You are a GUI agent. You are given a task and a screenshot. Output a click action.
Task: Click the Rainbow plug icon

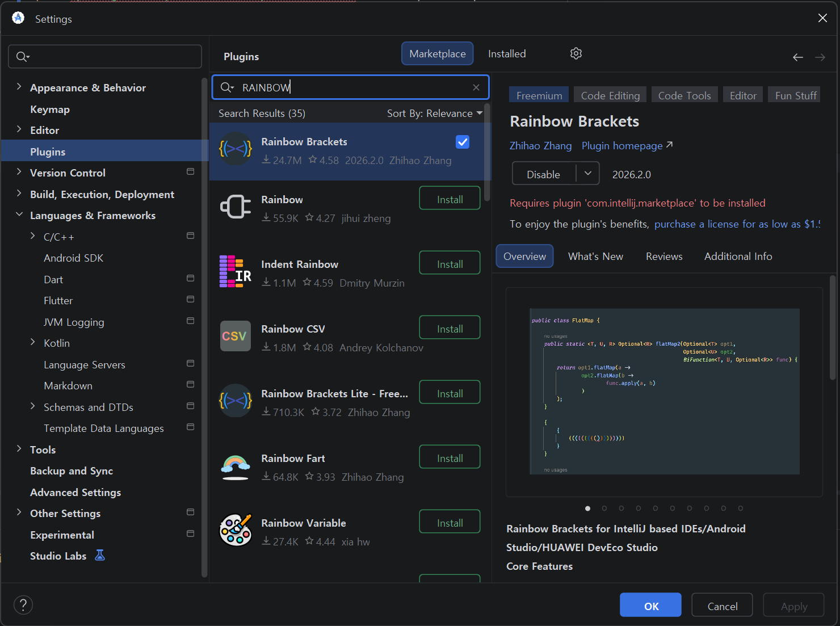(x=236, y=207)
